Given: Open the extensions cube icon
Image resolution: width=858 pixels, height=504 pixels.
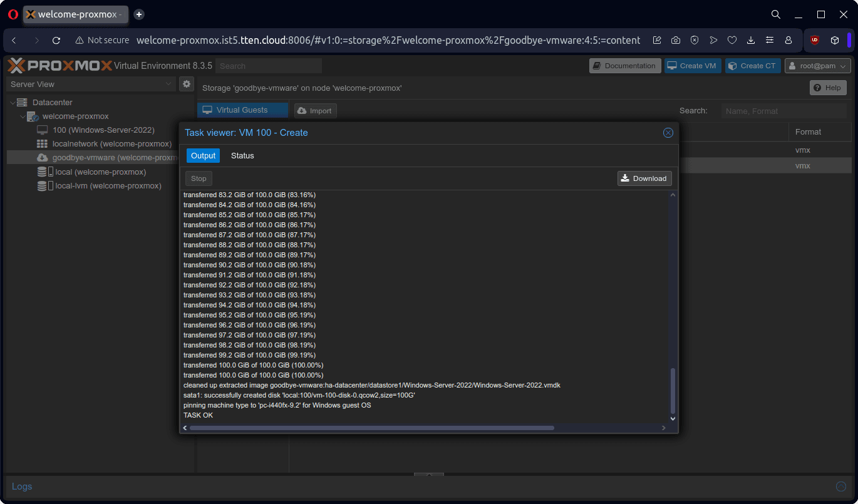Looking at the screenshot, I should pyautogui.click(x=835, y=40).
